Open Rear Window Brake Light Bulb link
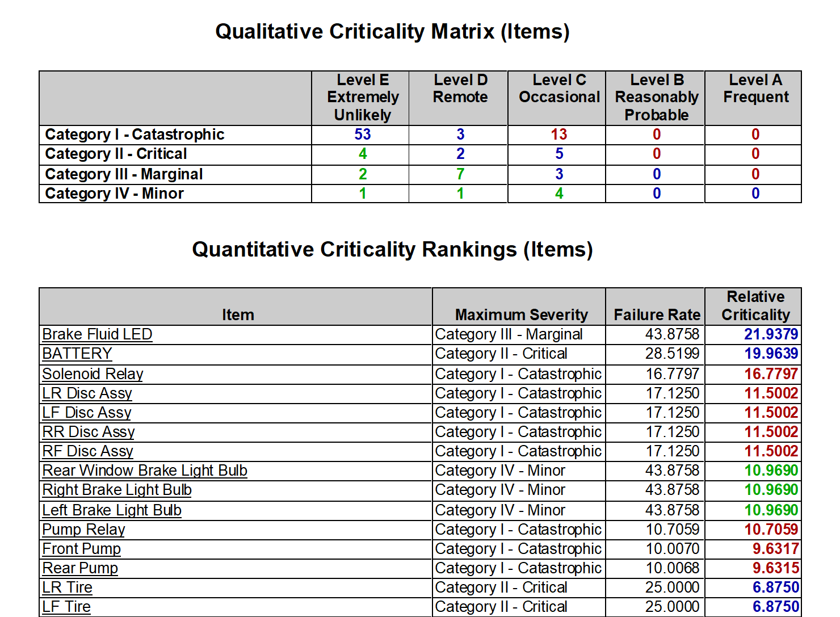This screenshot has width=840, height=617. point(145,471)
